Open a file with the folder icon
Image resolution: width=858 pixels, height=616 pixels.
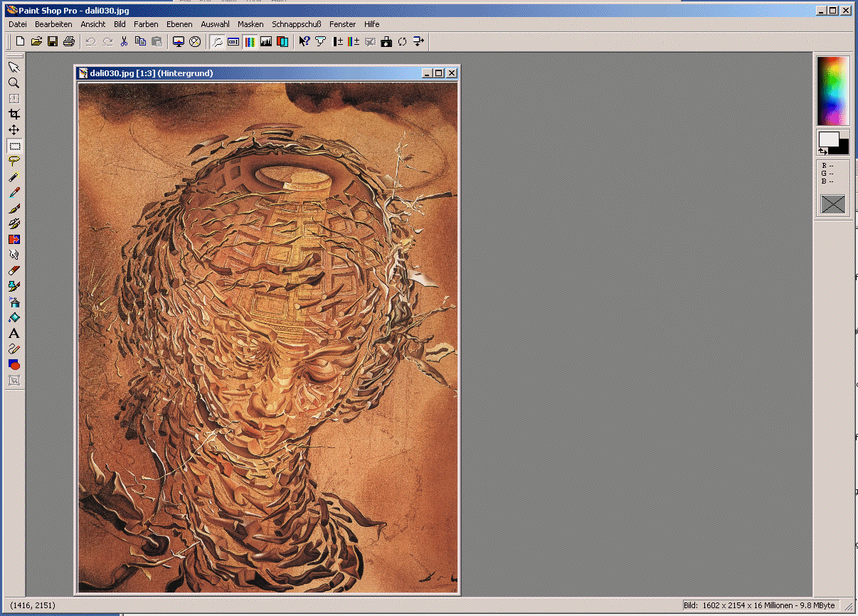36,41
